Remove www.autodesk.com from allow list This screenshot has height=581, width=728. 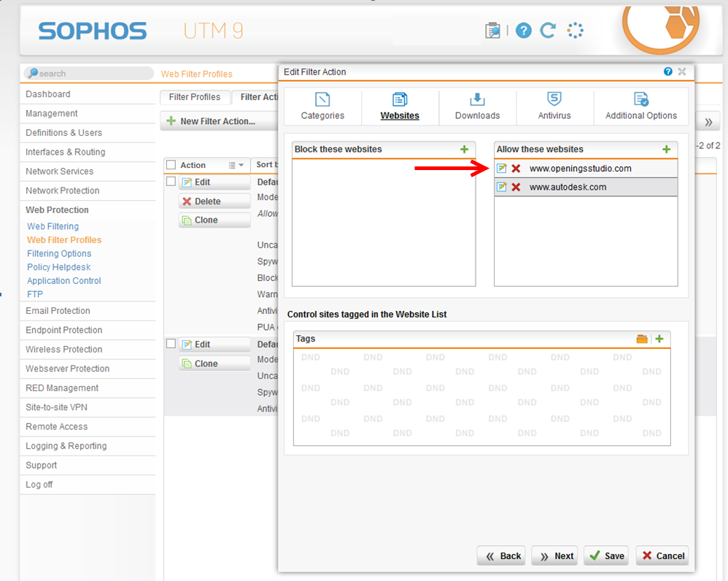pos(516,187)
